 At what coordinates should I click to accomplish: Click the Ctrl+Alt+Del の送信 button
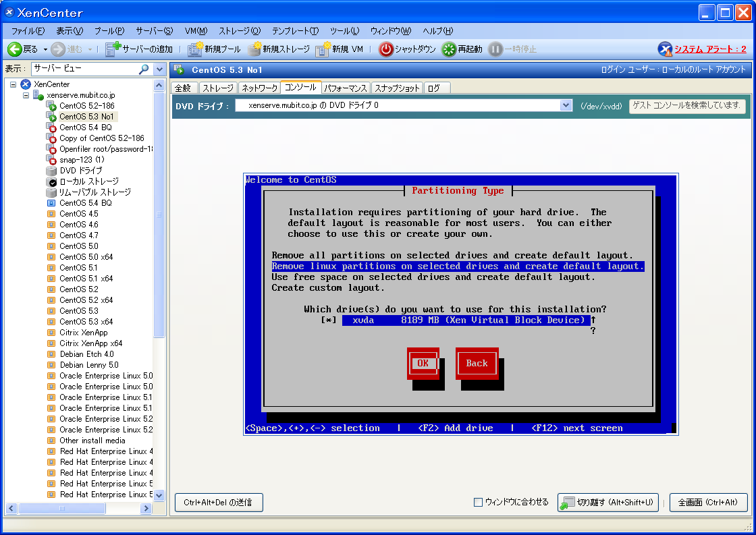pyautogui.click(x=219, y=502)
